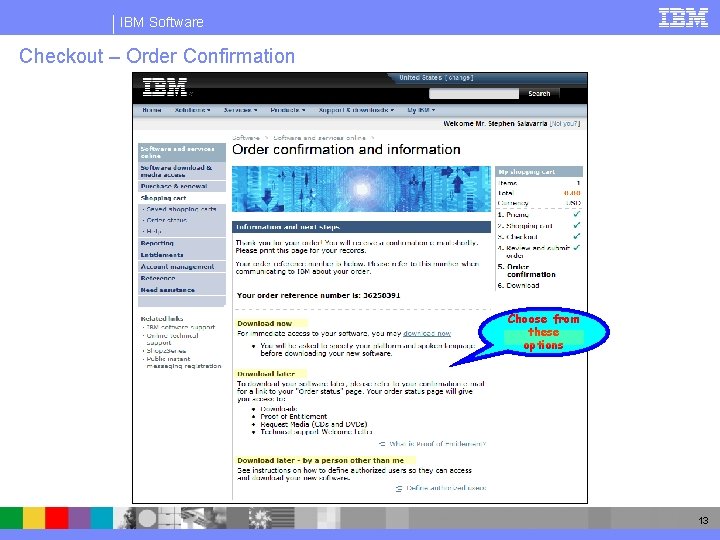720x540 pixels.
Task: Click Download later - by a person other than me
Action: tap(321, 461)
